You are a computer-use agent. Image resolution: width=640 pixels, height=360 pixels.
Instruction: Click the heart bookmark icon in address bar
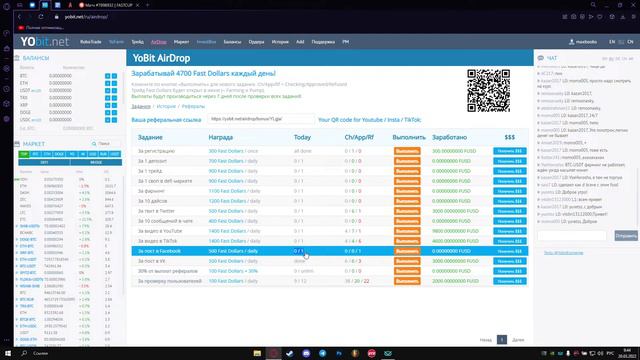coord(600,17)
